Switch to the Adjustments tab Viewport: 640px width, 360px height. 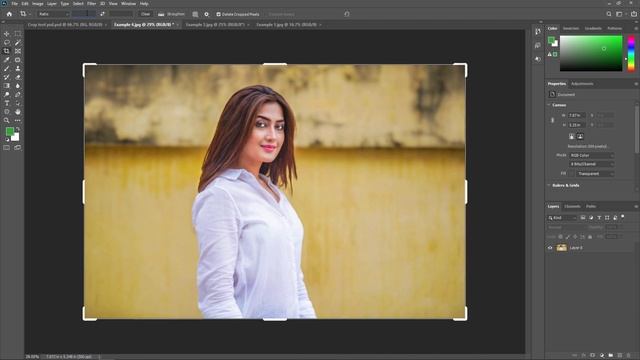[582, 84]
